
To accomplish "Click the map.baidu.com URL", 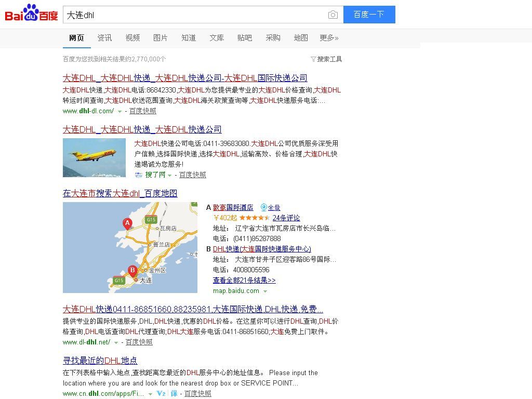I will coord(236,291).
